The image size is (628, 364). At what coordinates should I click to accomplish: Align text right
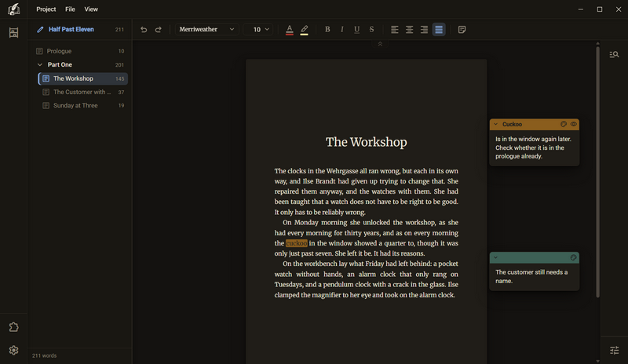424,29
